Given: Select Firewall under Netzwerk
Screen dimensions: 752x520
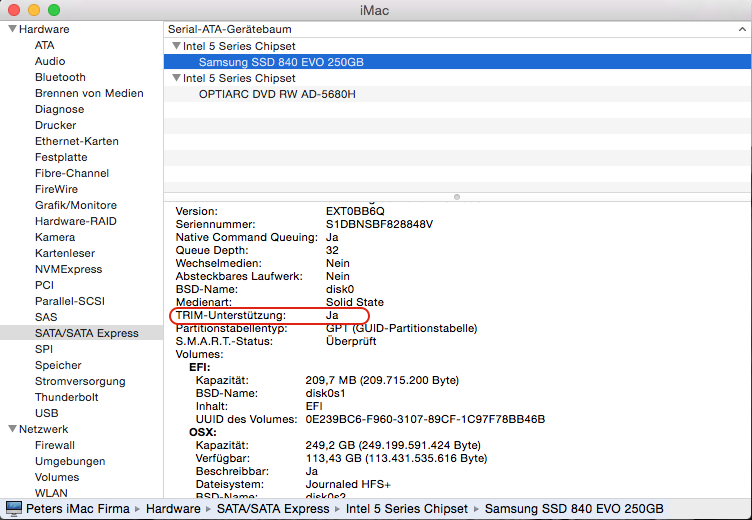Looking at the screenshot, I should [x=55, y=445].
